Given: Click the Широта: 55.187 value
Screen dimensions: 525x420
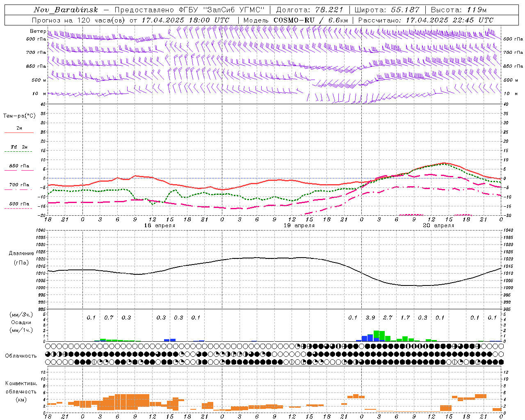Looking at the screenshot, I should [x=387, y=10].
